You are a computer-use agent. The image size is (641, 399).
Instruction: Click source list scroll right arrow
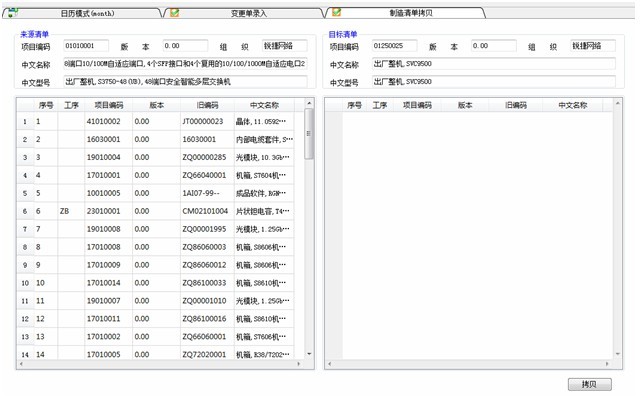coord(299,364)
